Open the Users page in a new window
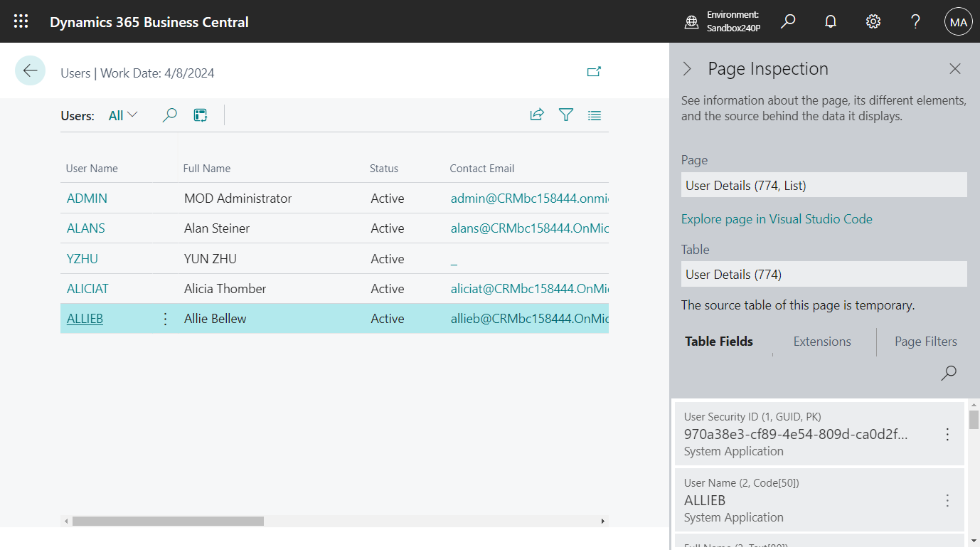Viewport: 980px width, 550px height. pyautogui.click(x=594, y=71)
